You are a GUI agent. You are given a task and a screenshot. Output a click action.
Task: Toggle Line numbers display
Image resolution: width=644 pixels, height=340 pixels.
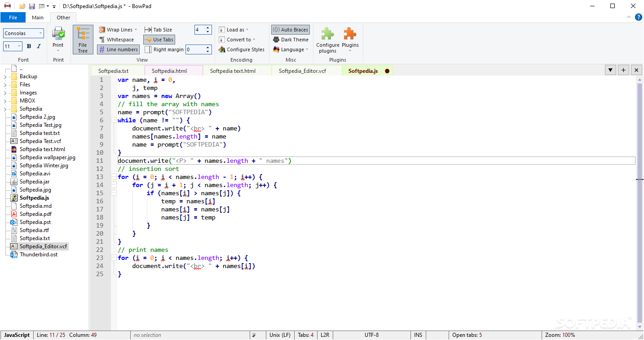(118, 49)
